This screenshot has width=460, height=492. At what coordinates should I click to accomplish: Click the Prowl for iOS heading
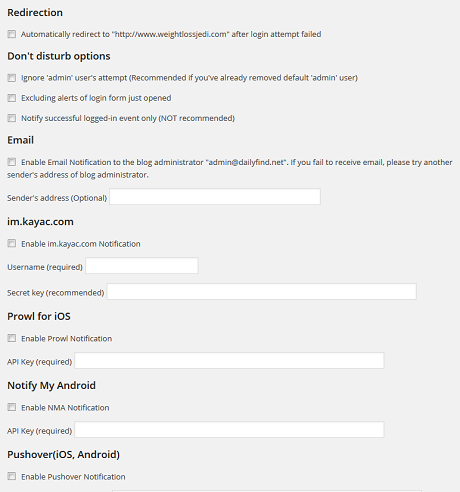pos(39,316)
